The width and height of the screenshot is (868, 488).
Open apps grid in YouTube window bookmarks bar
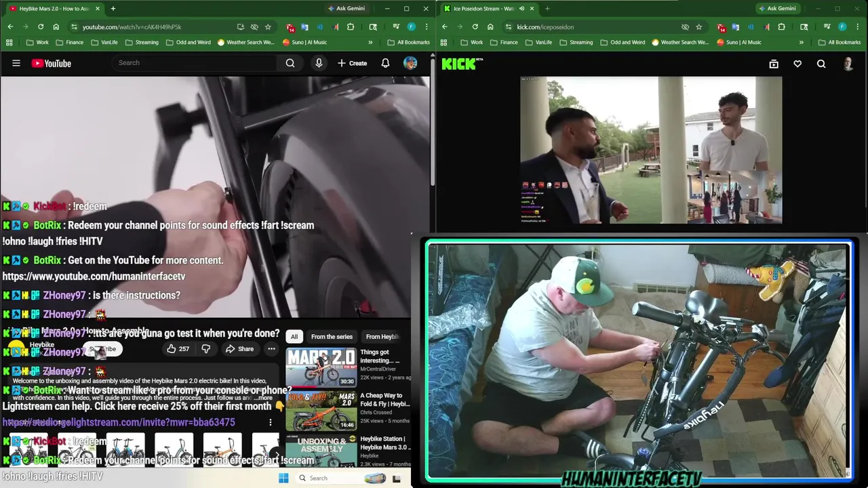pyautogui.click(x=9, y=42)
